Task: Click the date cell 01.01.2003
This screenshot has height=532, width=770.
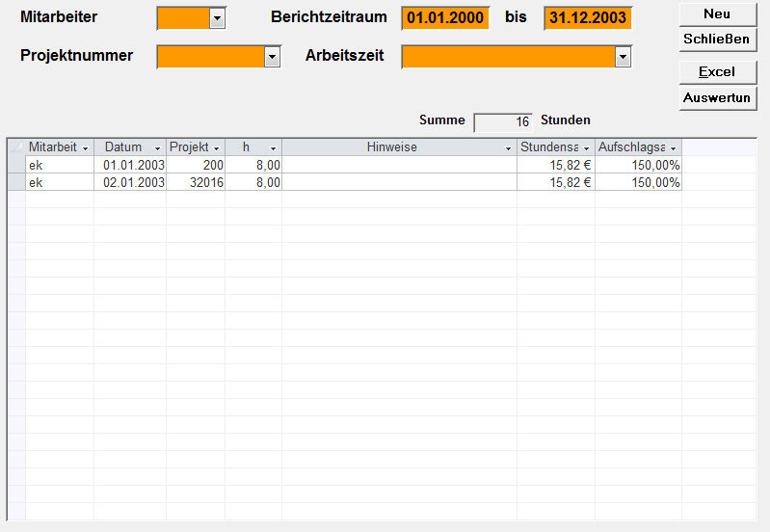Action: 130,165
